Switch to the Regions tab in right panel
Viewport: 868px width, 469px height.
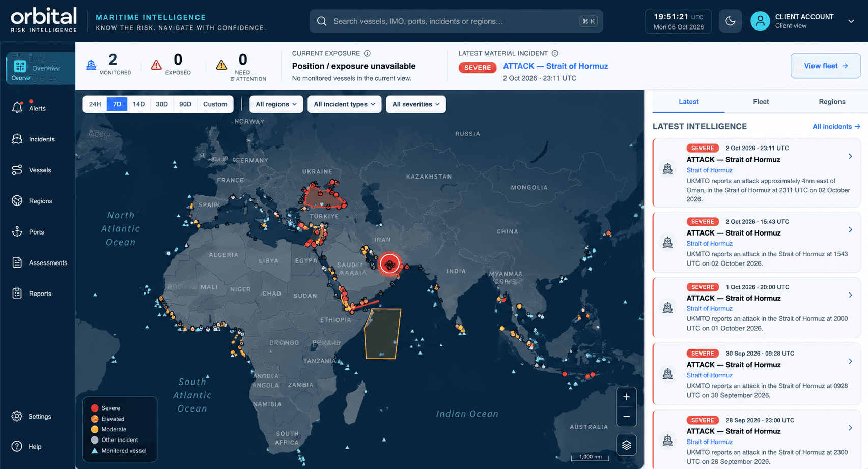pos(832,102)
